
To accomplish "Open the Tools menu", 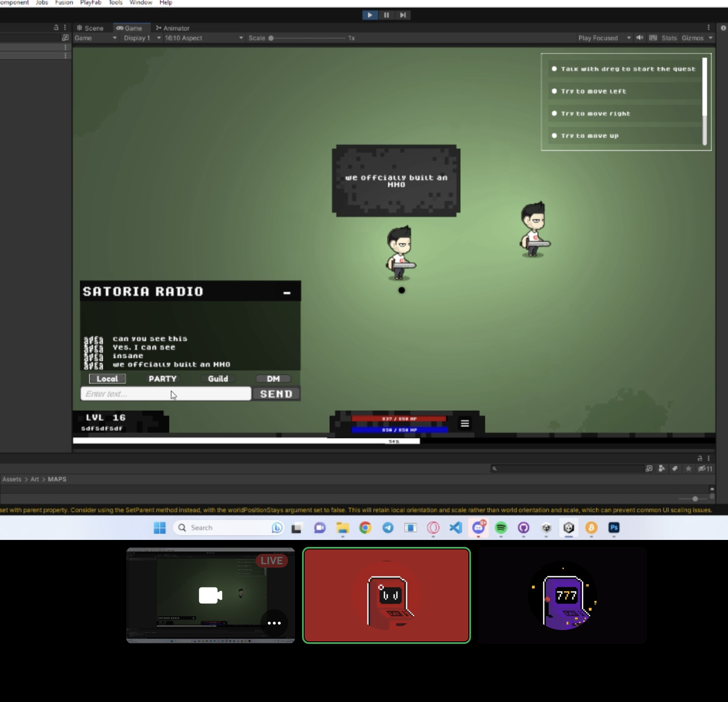I will click(116, 3).
